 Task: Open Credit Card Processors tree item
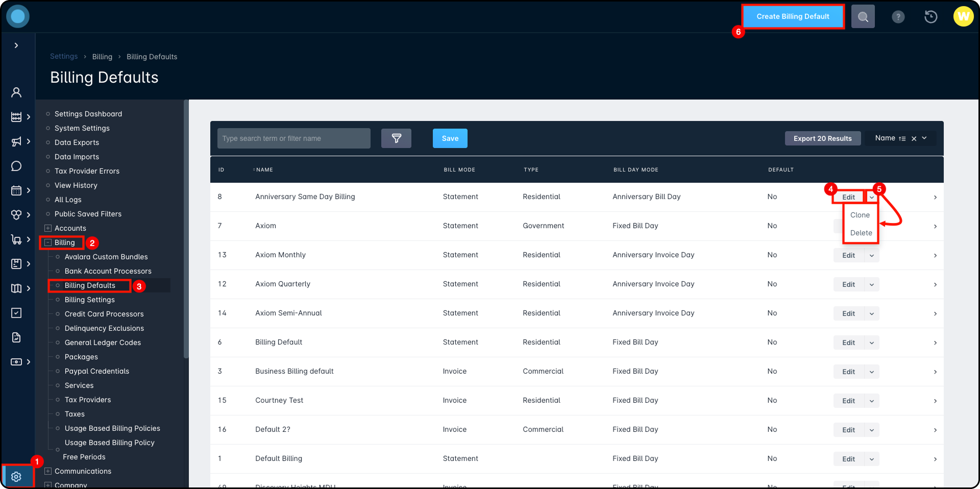click(x=104, y=314)
